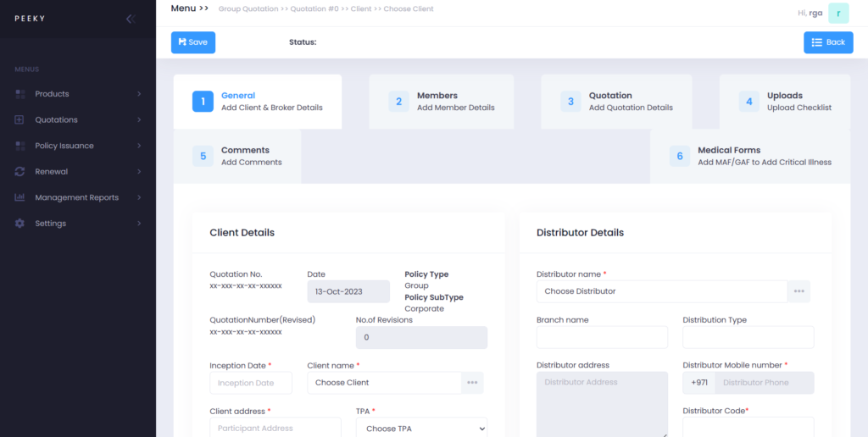Click the Back button
Screen dimensions: 868x437
click(x=827, y=42)
